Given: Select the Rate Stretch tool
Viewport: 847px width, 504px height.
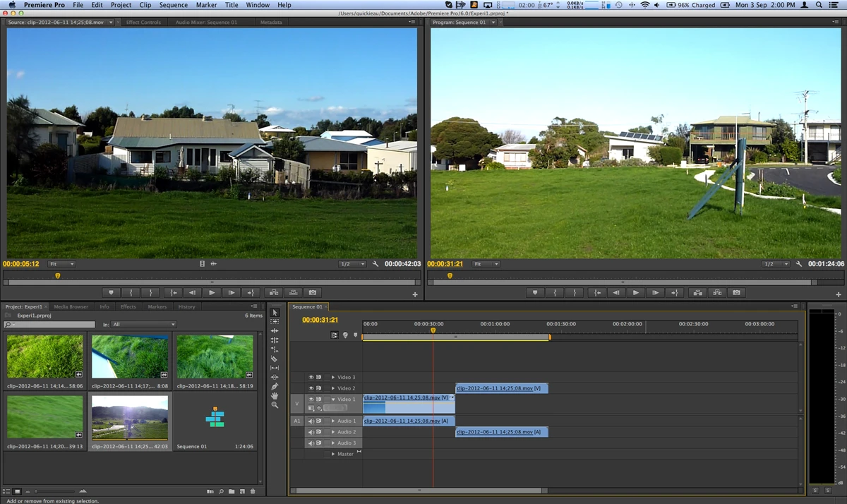Looking at the screenshot, I should [275, 349].
